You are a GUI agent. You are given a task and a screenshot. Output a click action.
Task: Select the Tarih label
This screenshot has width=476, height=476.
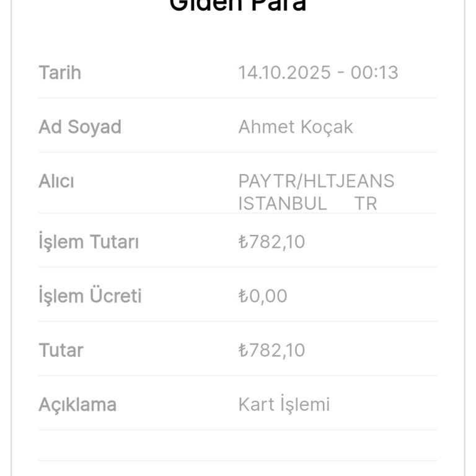pyautogui.click(x=59, y=73)
